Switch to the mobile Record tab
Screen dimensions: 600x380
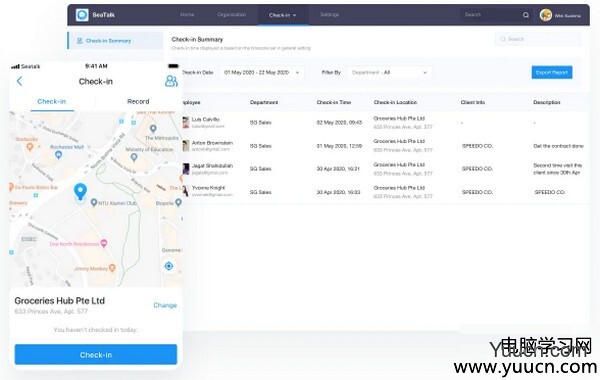point(138,101)
